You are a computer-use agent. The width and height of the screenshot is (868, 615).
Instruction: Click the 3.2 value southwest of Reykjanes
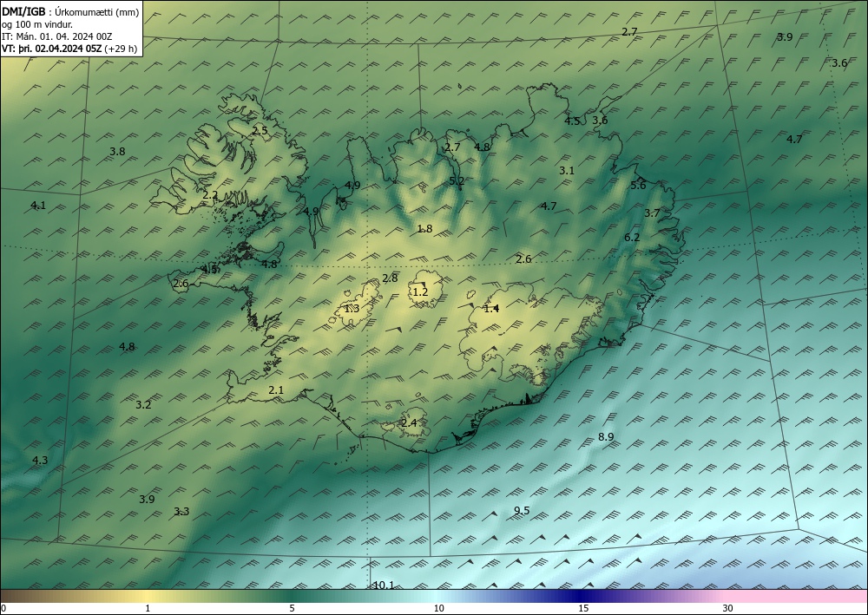tap(143, 405)
